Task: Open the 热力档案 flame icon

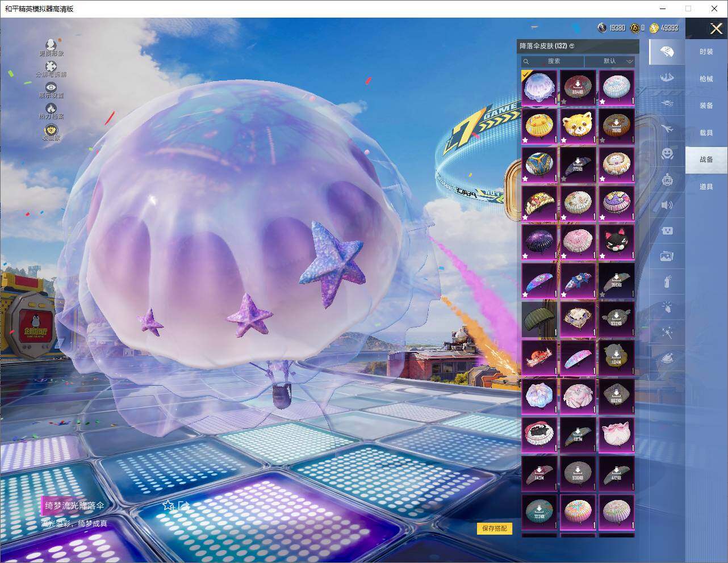Action: pyautogui.click(x=51, y=108)
